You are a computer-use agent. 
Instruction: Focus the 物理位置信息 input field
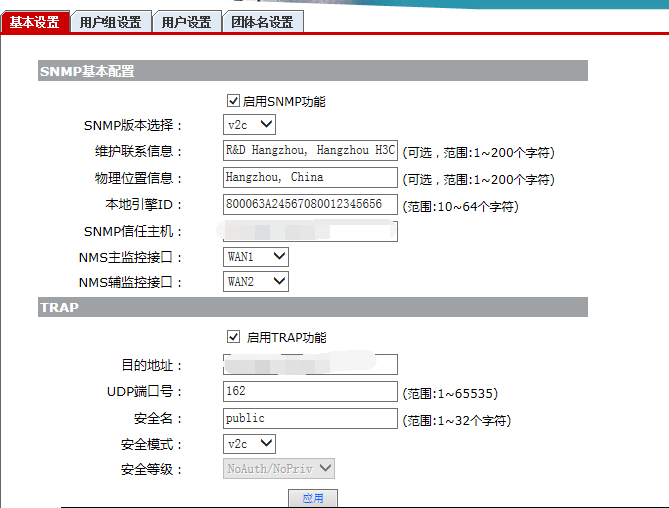pos(310,177)
